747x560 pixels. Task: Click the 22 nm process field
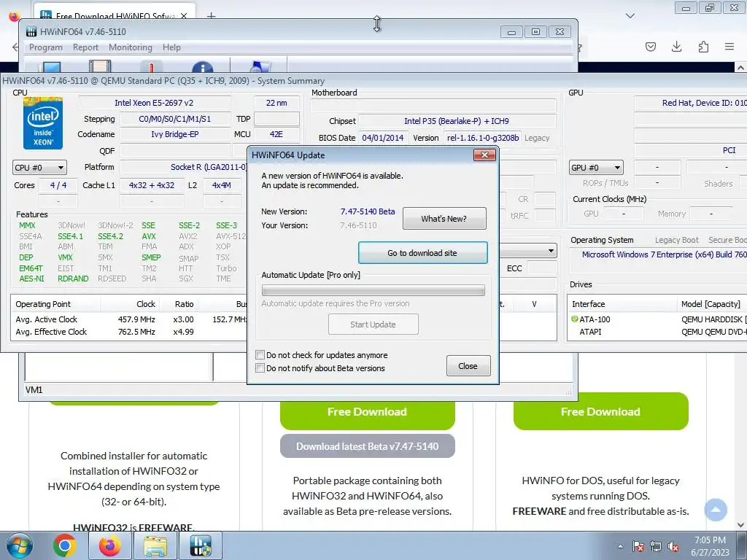276,103
